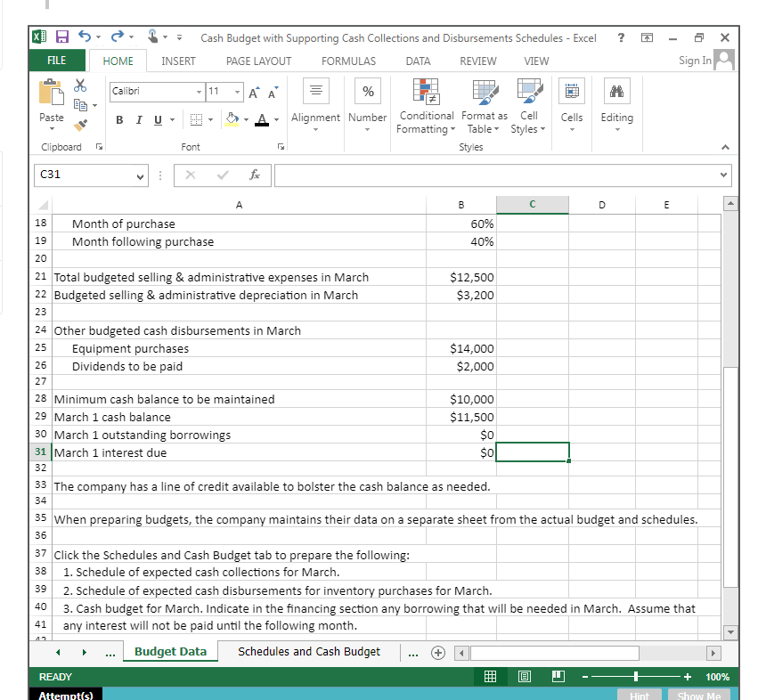Image resolution: width=766 pixels, height=700 pixels.
Task: Switch to Page Break Preview in status bar
Action: point(558,677)
